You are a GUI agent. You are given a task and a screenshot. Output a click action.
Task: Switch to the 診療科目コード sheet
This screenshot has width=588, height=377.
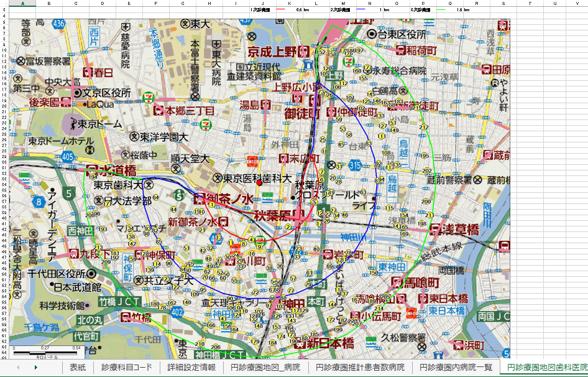[x=127, y=367]
